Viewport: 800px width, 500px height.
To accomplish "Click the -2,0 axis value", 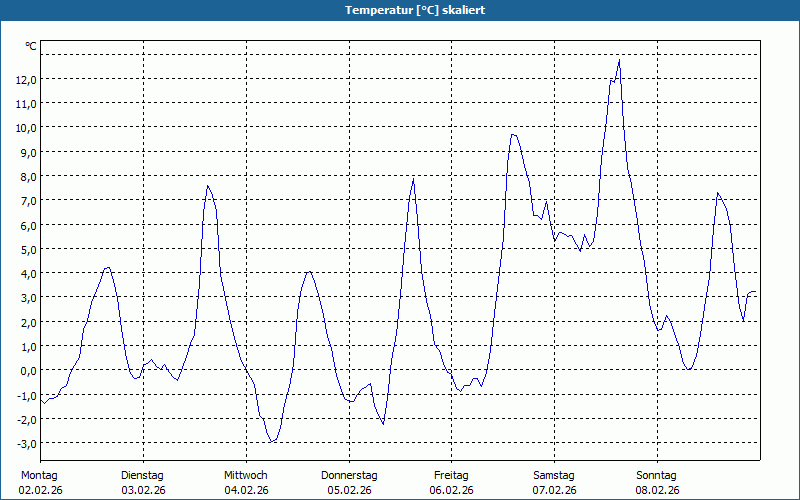I will tap(27, 419).
